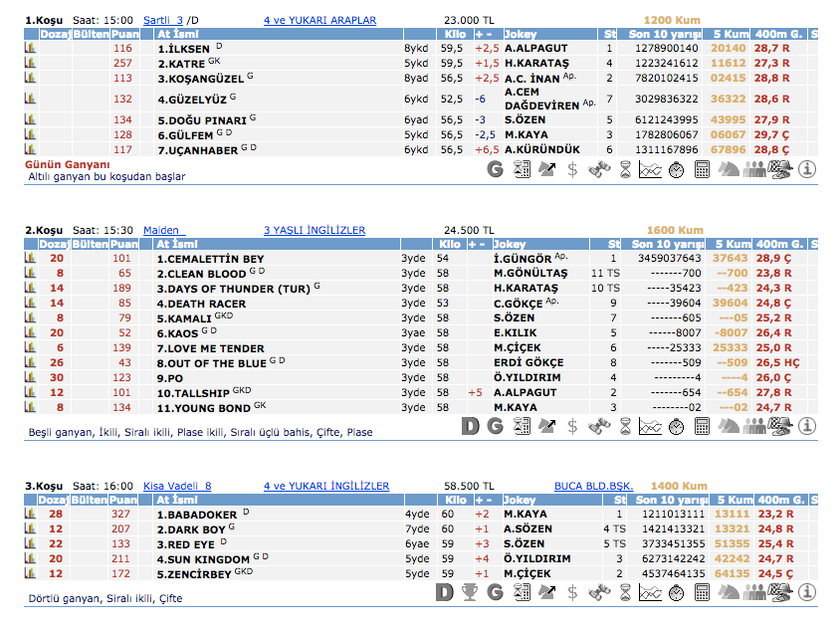Viewport: 840px width, 632px height.
Task: Open the 'BUCA BLD.BŞK.' link
Action: pyautogui.click(x=593, y=486)
